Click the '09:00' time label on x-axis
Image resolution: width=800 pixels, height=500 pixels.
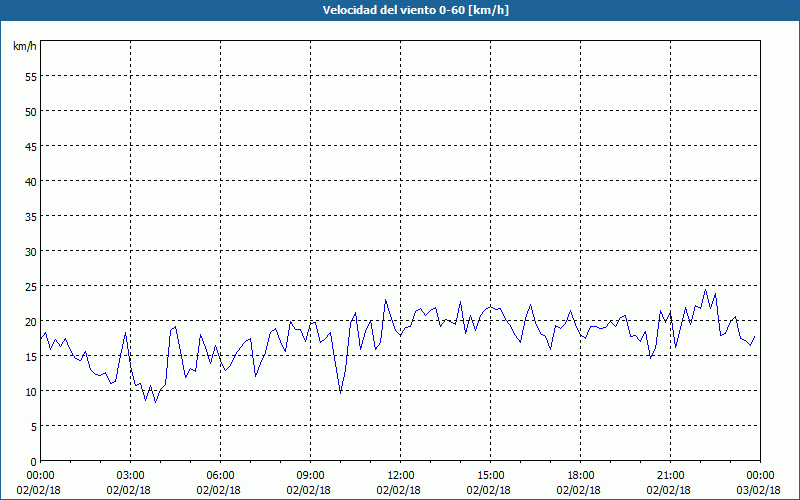tap(310, 476)
